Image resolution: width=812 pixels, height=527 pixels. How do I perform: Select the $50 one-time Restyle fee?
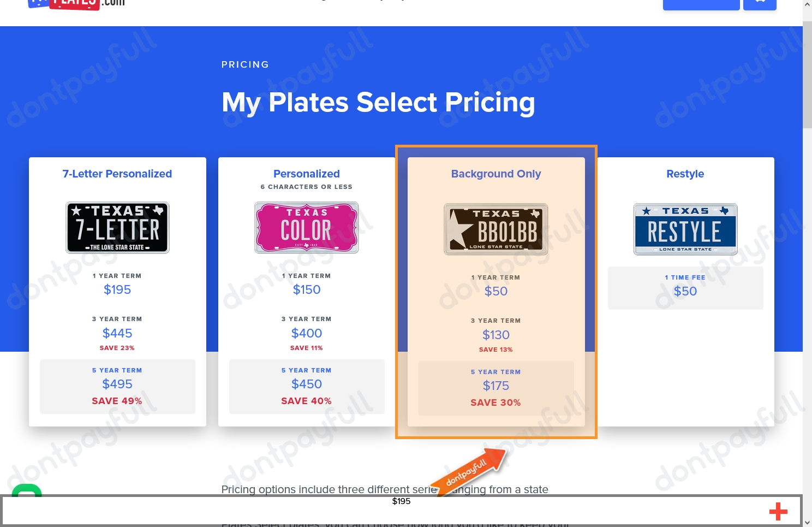(x=685, y=288)
